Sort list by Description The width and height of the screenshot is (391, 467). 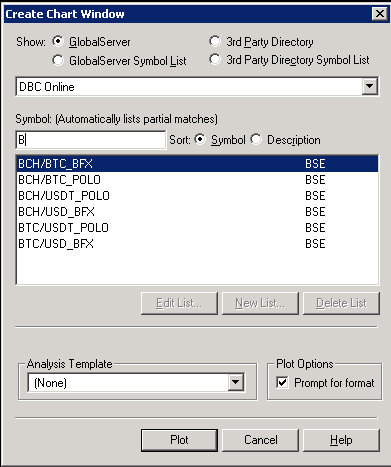pos(256,139)
